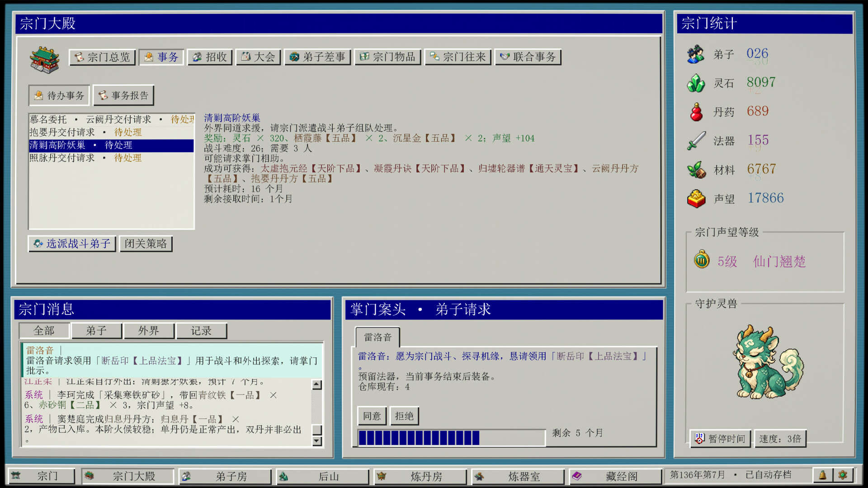Select the 慕名委托 云阙丹交付请求 row
Viewport: 868px width, 488px height.
point(111,119)
